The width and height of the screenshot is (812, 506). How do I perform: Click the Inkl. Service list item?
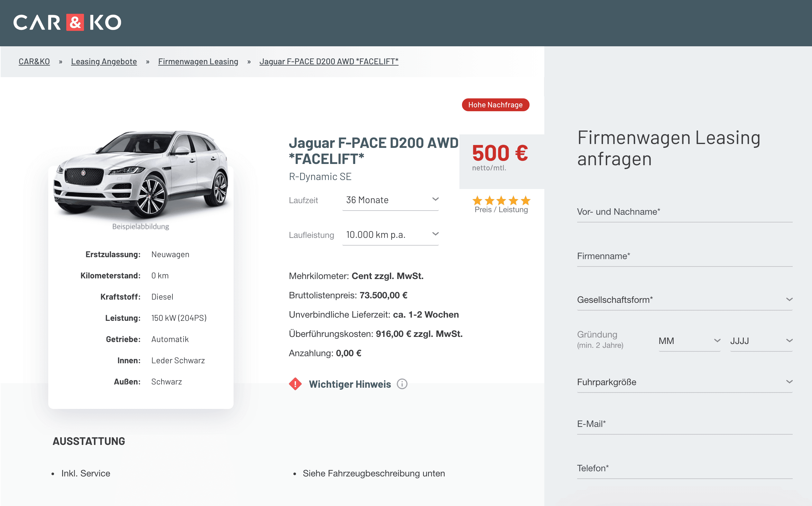86,474
